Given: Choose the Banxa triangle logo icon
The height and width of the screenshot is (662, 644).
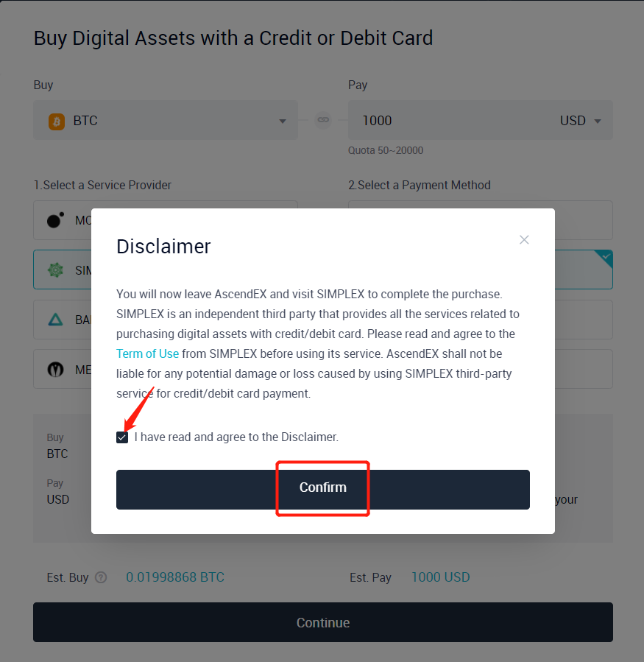Looking at the screenshot, I should [55, 320].
